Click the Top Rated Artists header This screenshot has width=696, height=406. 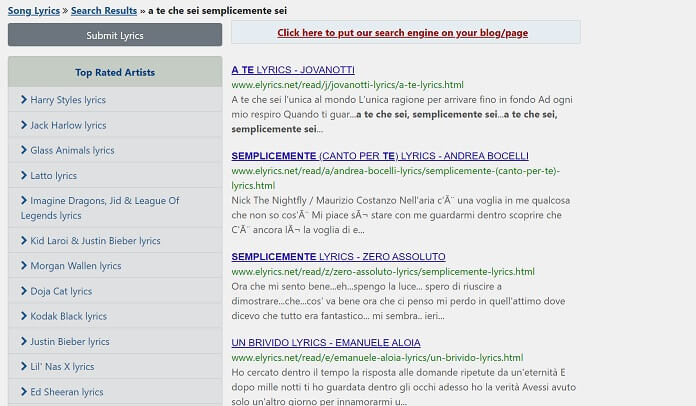point(115,72)
